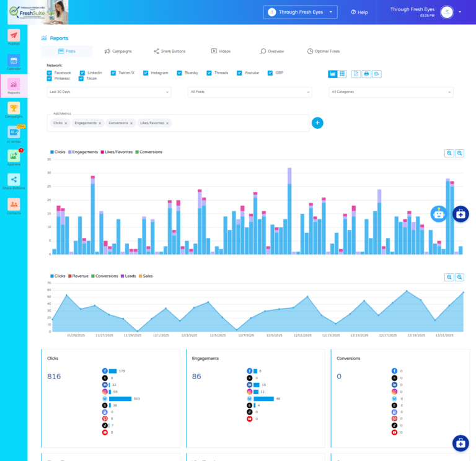The height and width of the screenshot is (461, 476).
Task: Uncheck the Pinterest network checkbox
Action: tap(50, 79)
